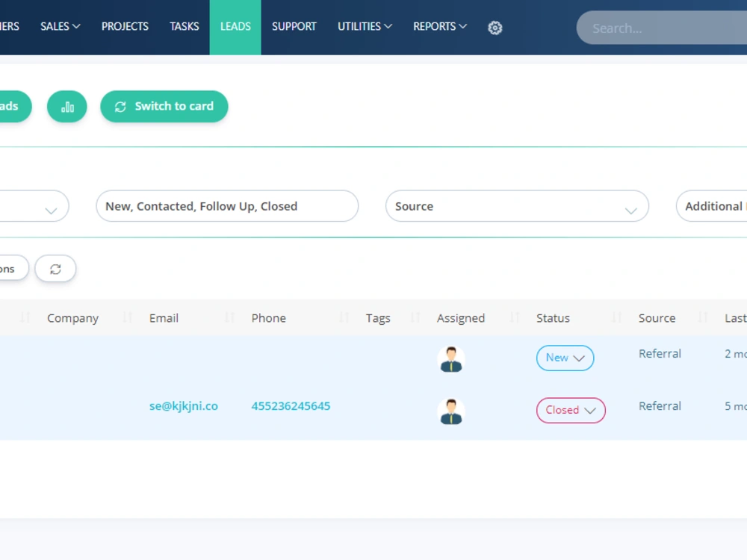Sort table by Phone column arrows
The height and width of the screenshot is (560, 747).
pos(344,317)
